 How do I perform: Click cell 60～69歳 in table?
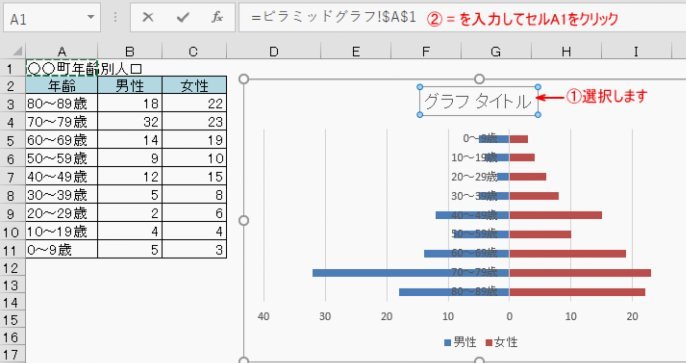click(62, 140)
